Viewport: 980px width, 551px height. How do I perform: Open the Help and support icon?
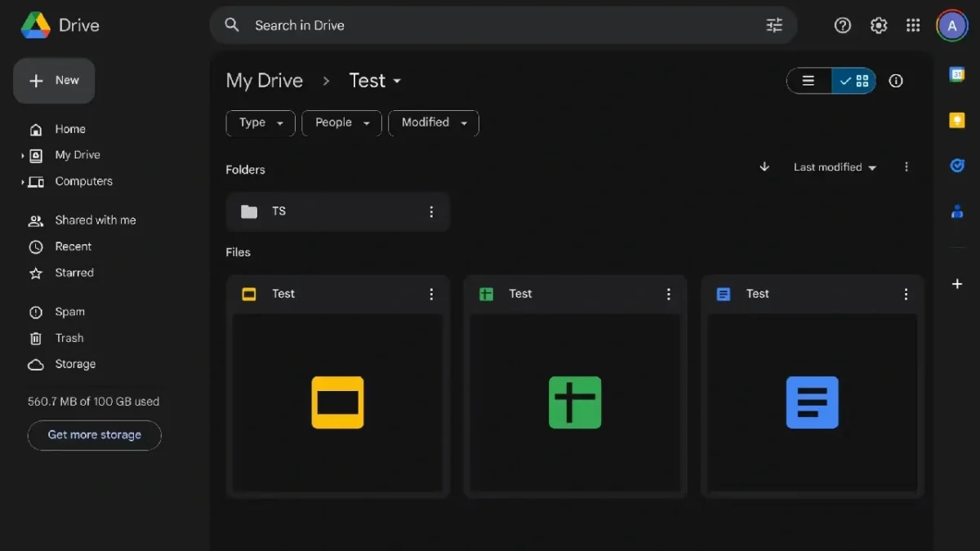(843, 25)
